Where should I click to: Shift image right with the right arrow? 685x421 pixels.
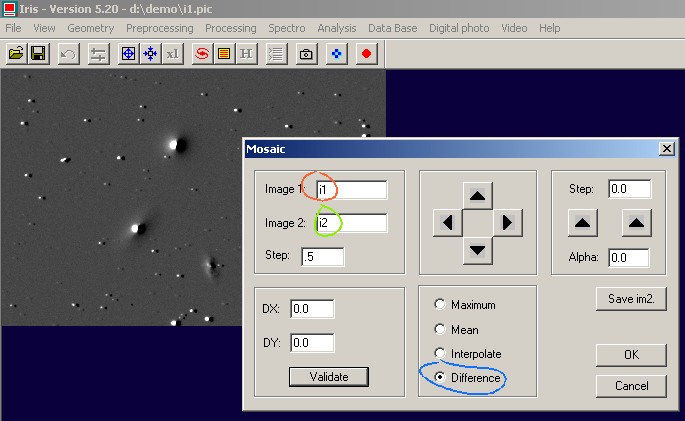tap(507, 223)
